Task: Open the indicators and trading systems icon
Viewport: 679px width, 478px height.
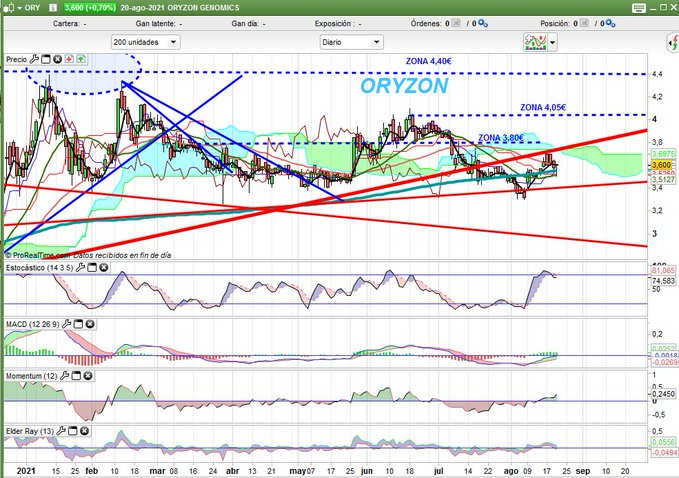Action: coord(535,42)
